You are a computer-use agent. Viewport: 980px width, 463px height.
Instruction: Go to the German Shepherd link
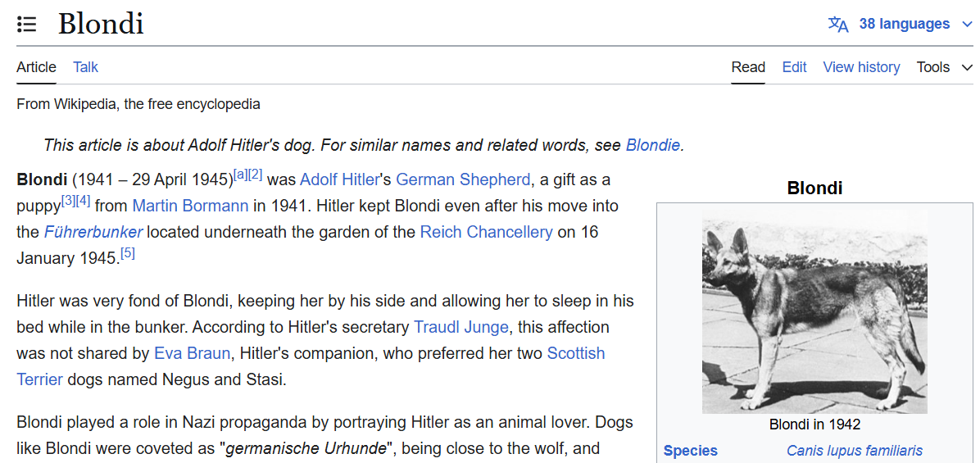point(463,179)
